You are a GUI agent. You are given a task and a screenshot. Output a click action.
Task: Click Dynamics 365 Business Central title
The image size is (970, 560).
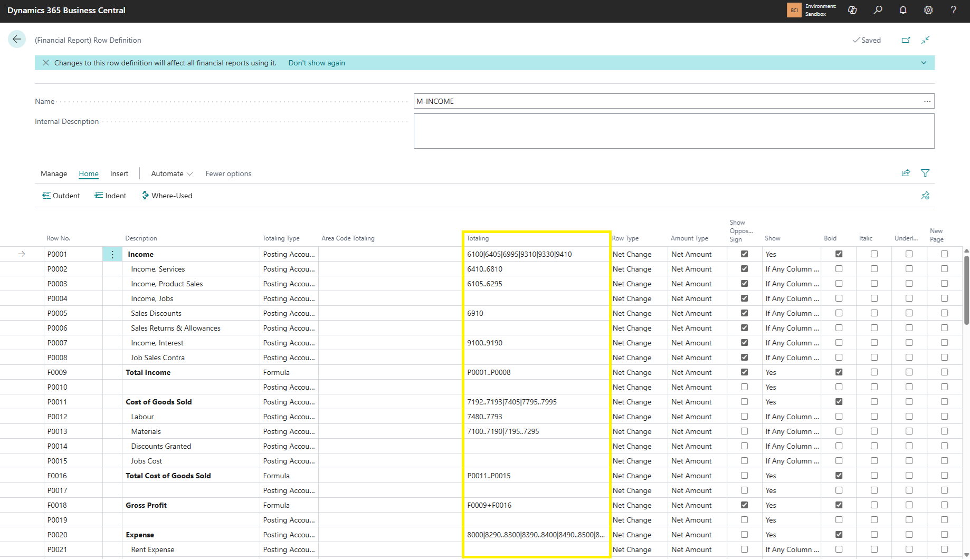point(66,11)
